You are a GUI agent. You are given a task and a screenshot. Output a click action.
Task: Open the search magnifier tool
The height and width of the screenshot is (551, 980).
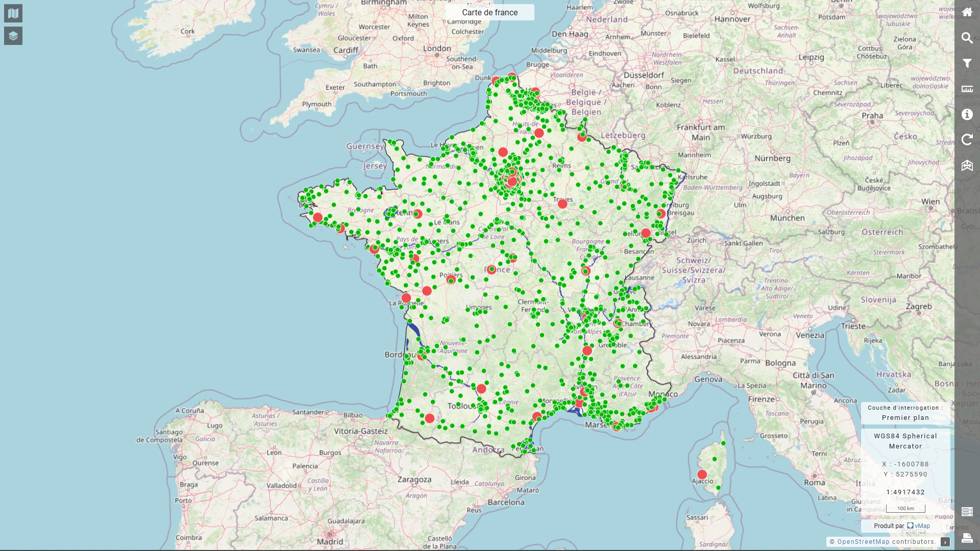[x=967, y=38]
